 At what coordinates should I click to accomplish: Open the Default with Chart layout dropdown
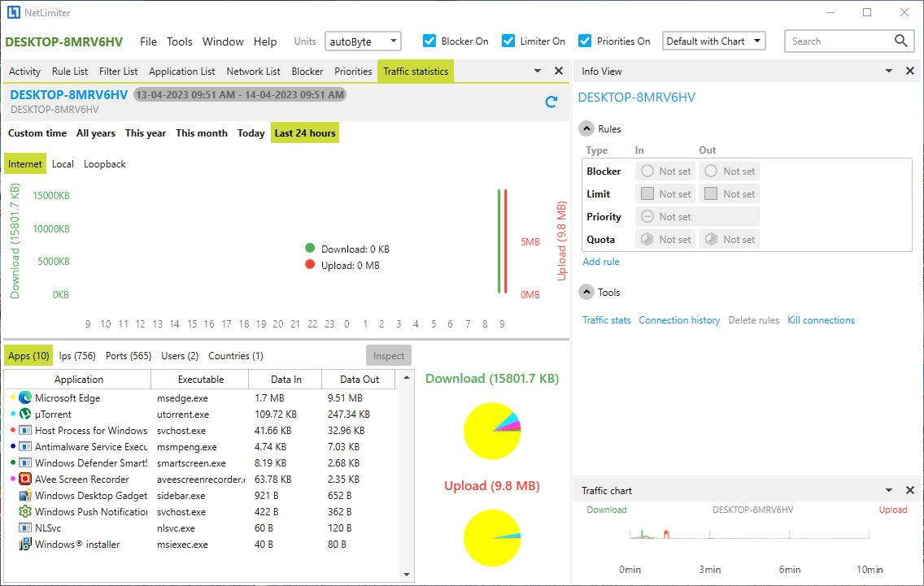point(713,41)
